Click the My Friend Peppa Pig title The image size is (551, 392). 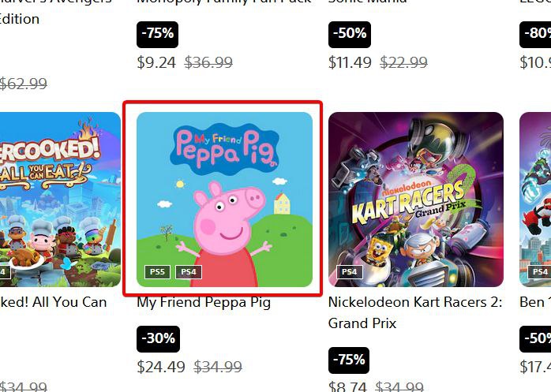[204, 302]
